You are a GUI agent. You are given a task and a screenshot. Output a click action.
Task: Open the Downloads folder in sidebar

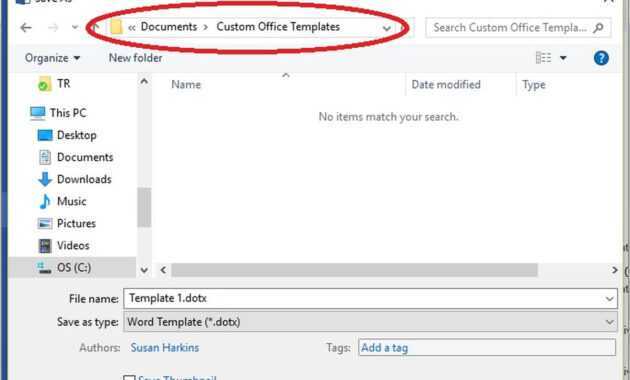pos(84,179)
